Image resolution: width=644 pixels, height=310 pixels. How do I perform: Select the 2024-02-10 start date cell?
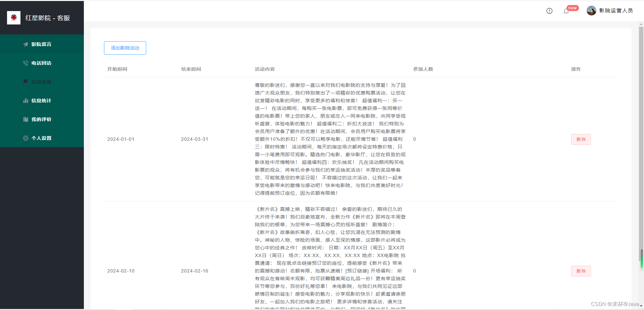121,271
